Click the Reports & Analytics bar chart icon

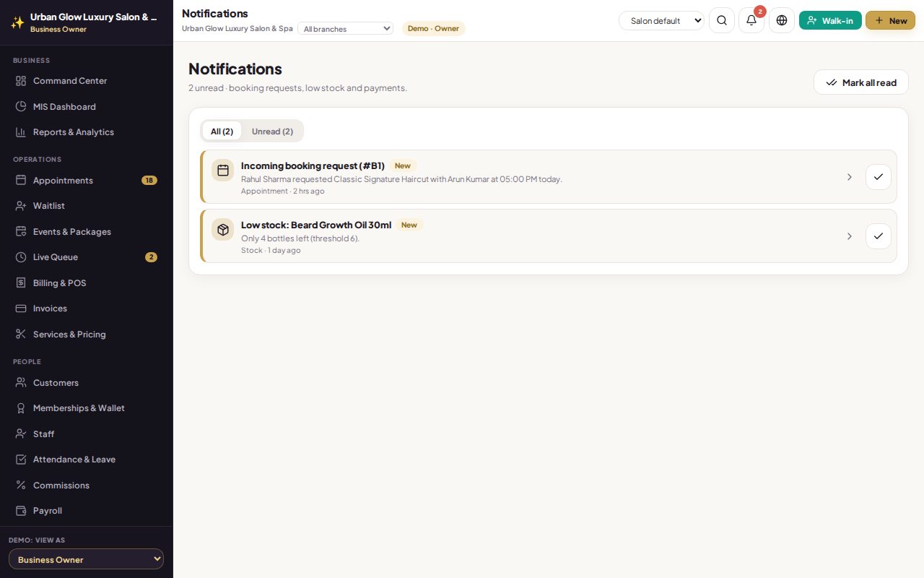(x=21, y=132)
